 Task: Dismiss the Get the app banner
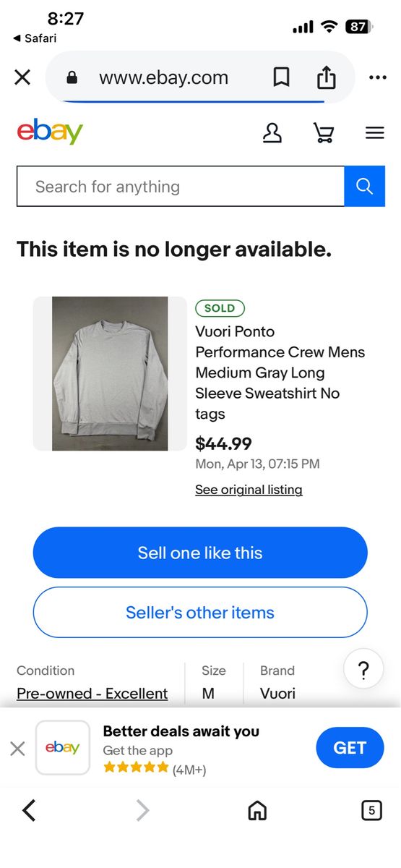pos(17,749)
